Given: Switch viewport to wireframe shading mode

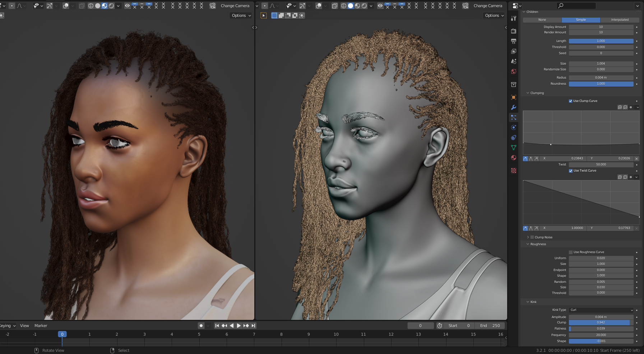Looking at the screenshot, I should click(91, 6).
